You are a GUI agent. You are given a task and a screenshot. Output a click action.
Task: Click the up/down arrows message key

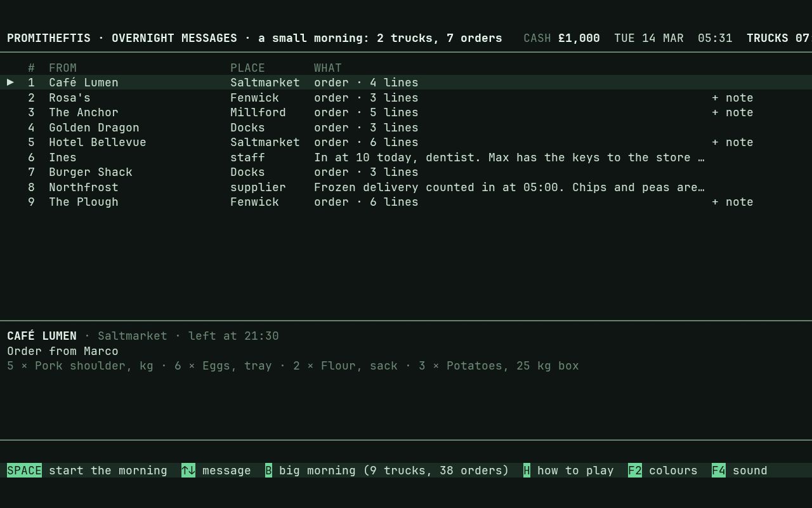click(188, 471)
